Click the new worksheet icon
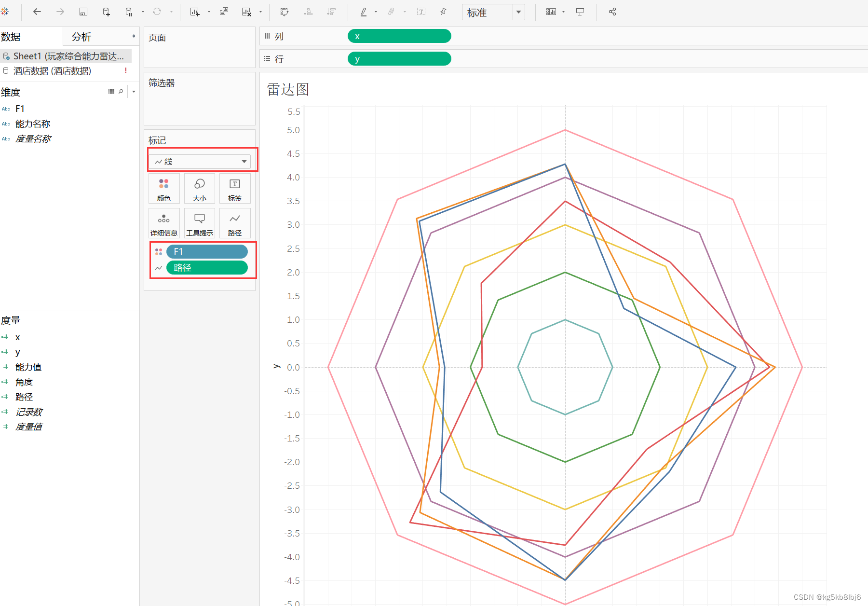The image size is (868, 606). click(x=195, y=12)
